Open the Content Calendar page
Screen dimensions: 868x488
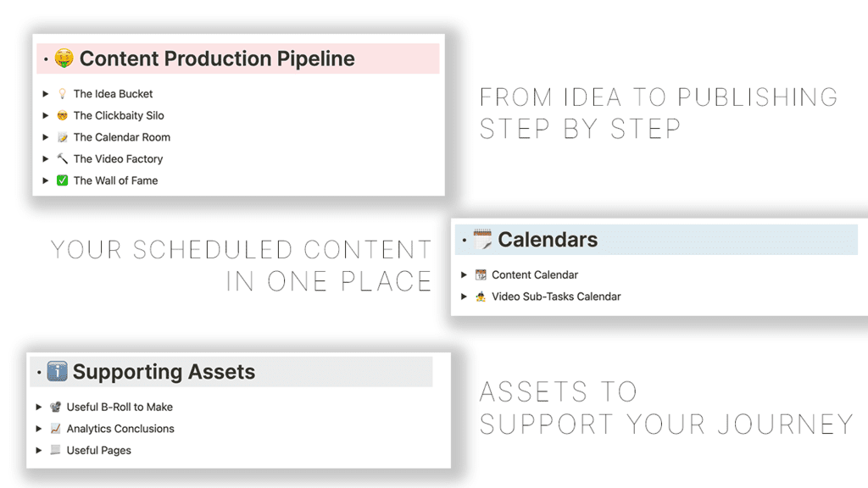[x=533, y=274]
